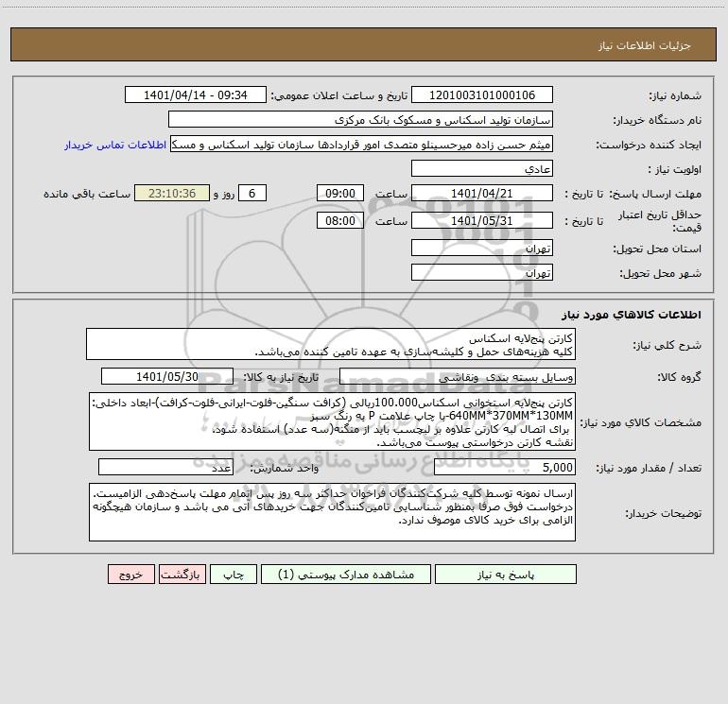
Task: Click label 'شهر محل تحویل:'
Action: (x=660, y=274)
